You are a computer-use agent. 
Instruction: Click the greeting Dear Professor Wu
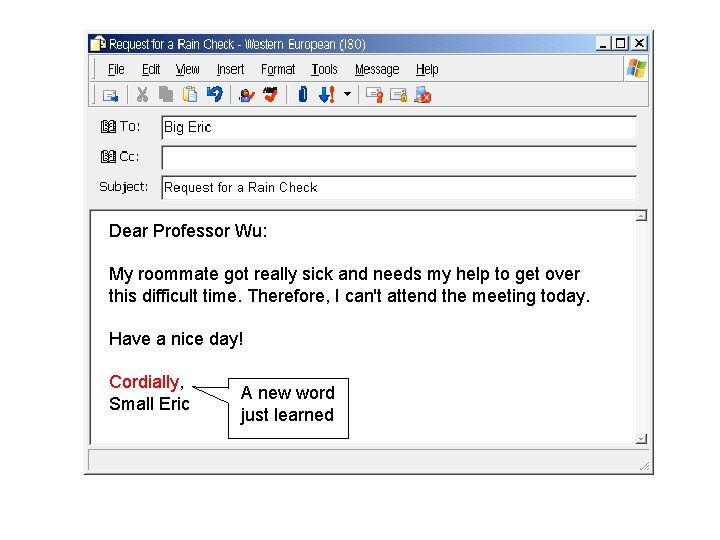tap(188, 231)
